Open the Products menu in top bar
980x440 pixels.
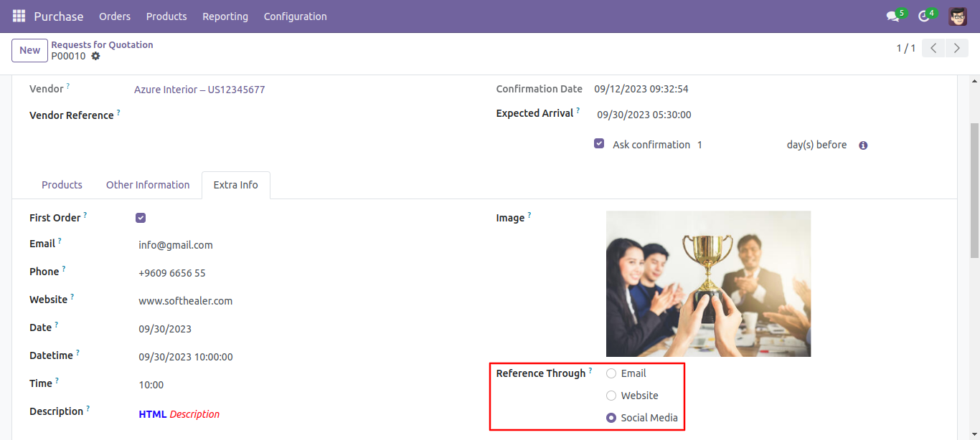tap(166, 16)
